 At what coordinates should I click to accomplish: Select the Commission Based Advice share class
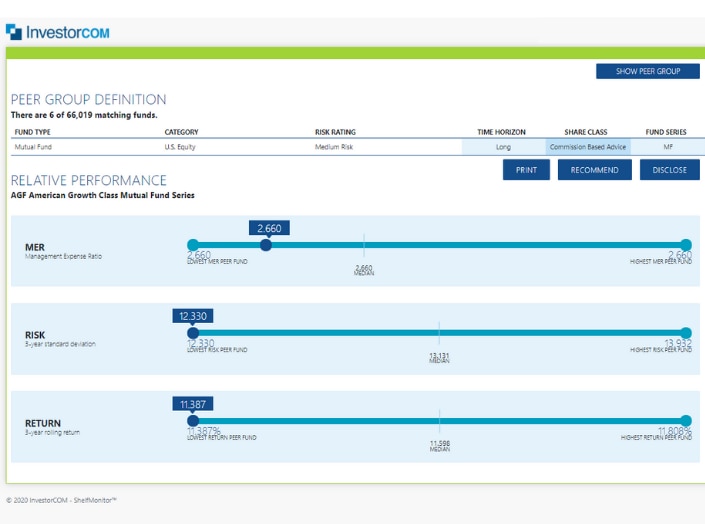[x=588, y=147]
